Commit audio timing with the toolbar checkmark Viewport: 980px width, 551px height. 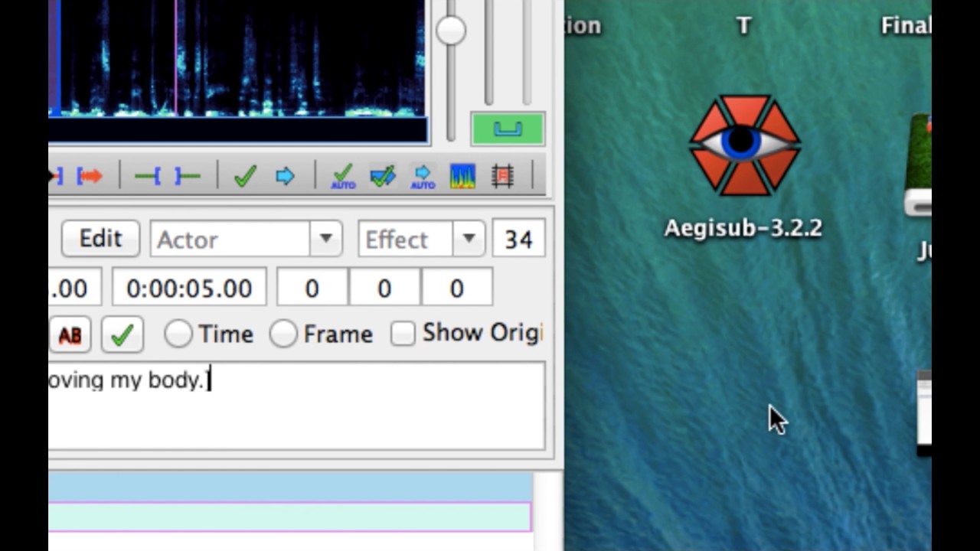click(245, 177)
